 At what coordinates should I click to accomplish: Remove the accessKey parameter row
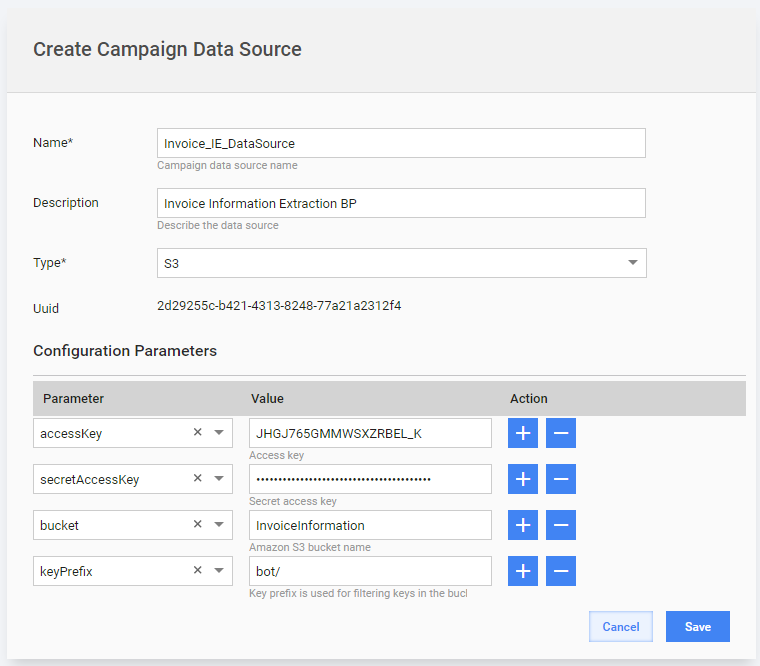[561, 433]
